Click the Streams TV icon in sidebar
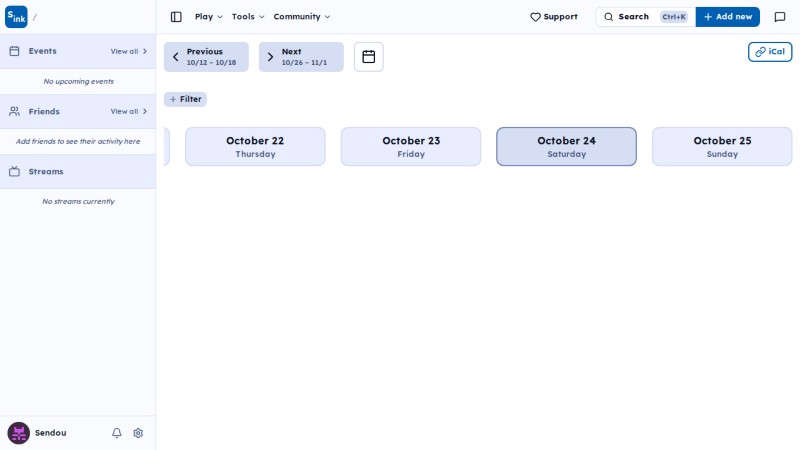Image resolution: width=800 pixels, height=450 pixels. 14,171
